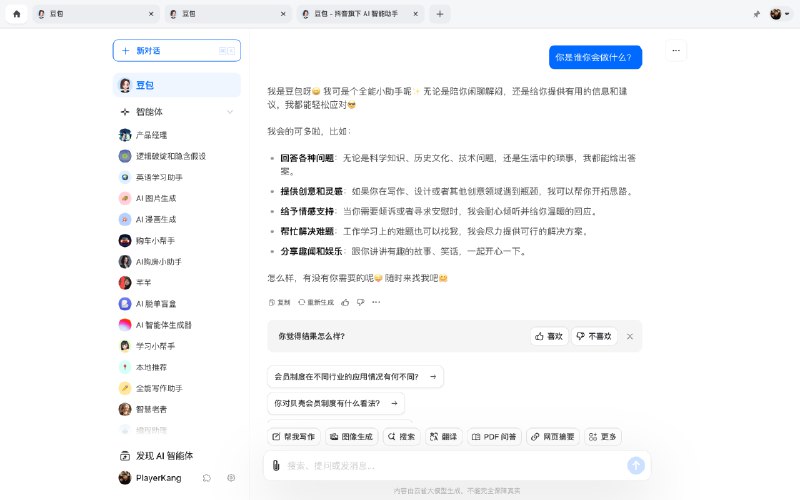Open 更多 tools menu
Screen dimensions: 800x500
click(x=603, y=437)
